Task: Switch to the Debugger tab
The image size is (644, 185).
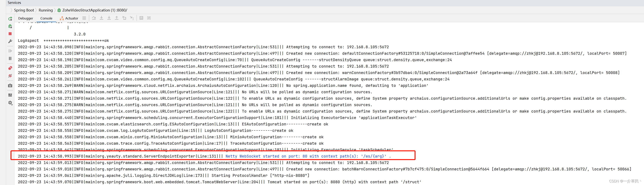Action: coord(25,18)
